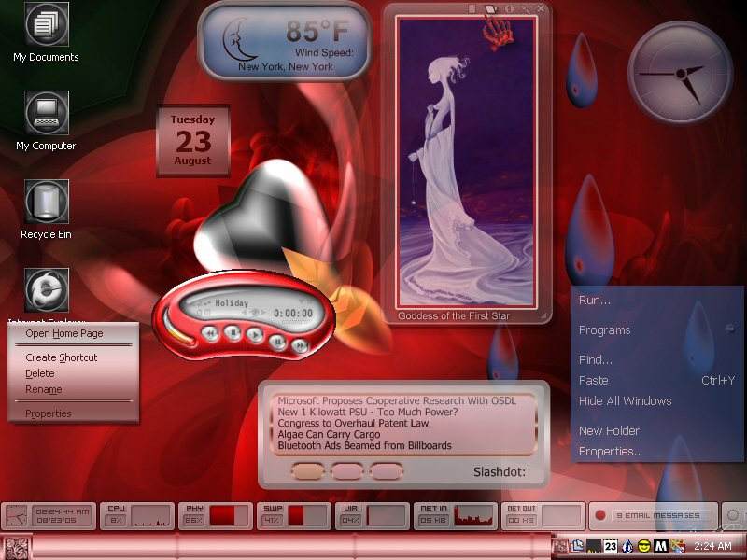The width and height of the screenshot is (747, 560).
Task: Skip forward in the media player
Action: coord(299,344)
